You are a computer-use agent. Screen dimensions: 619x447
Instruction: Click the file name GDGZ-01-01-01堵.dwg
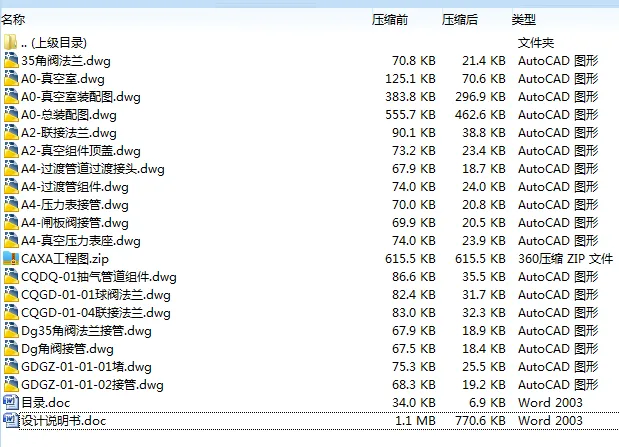(x=86, y=367)
